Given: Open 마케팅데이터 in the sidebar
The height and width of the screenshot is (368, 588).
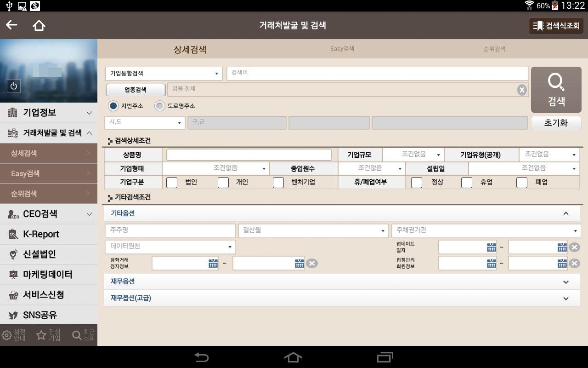Looking at the screenshot, I should [x=49, y=275].
